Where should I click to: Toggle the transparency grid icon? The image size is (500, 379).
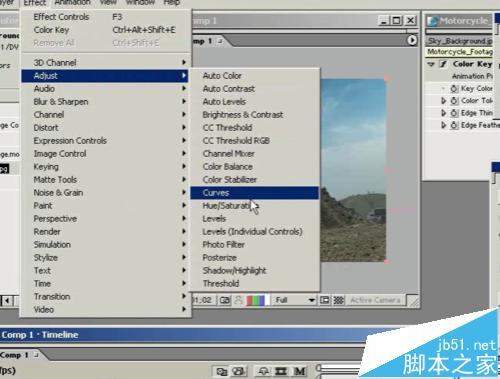click(x=338, y=300)
